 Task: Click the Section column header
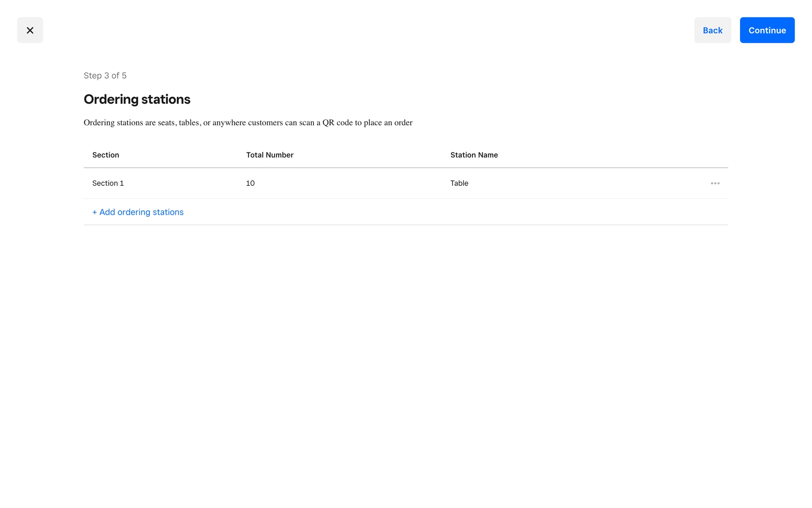pos(106,155)
